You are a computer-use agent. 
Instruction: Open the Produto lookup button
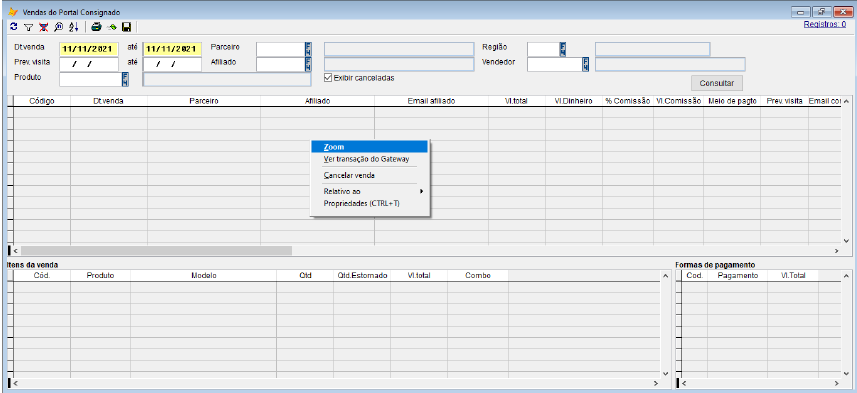point(125,79)
